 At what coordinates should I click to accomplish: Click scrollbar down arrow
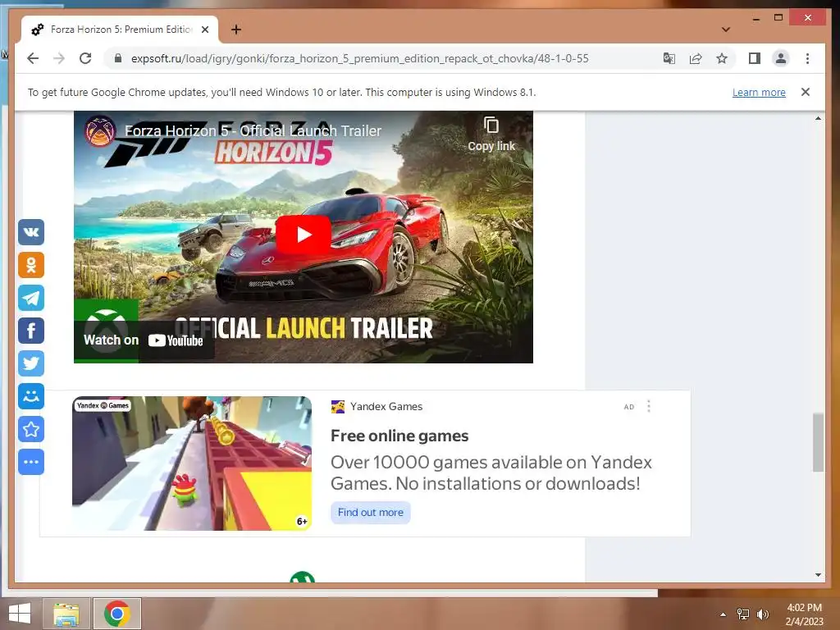[818, 575]
